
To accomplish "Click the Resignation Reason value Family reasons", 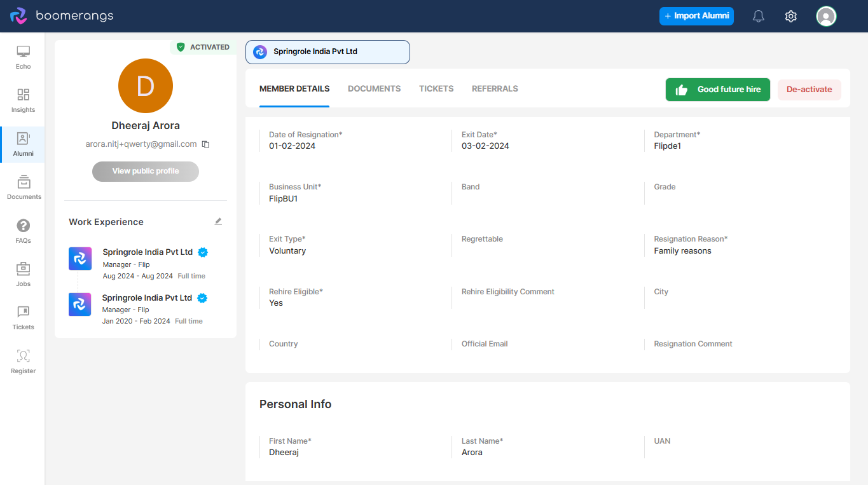I will (x=682, y=251).
